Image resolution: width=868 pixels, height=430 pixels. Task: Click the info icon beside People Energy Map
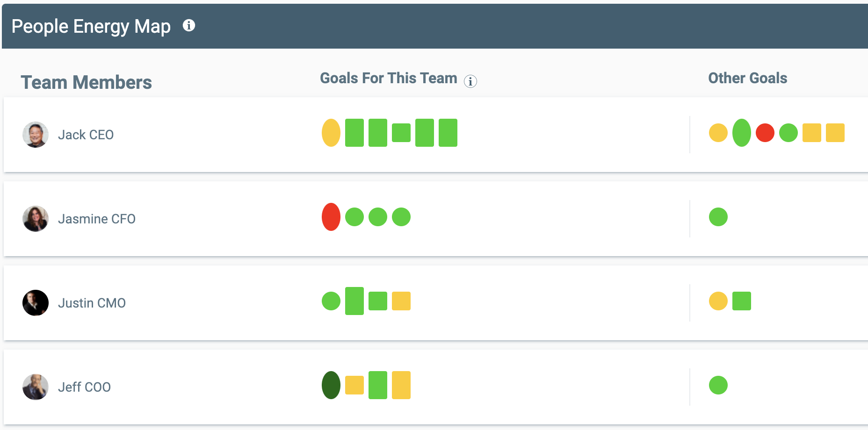tap(189, 25)
